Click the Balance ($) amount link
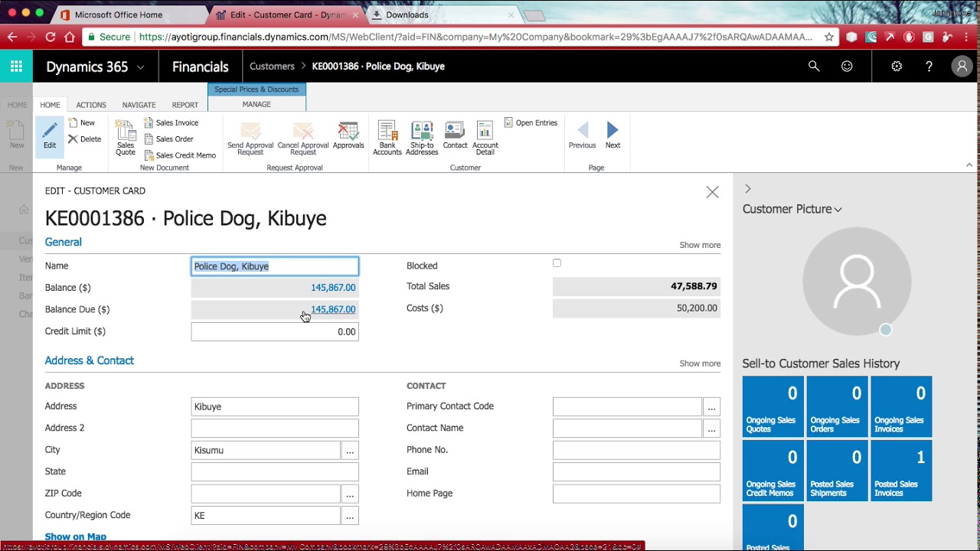This screenshot has width=980, height=551. pyautogui.click(x=333, y=288)
